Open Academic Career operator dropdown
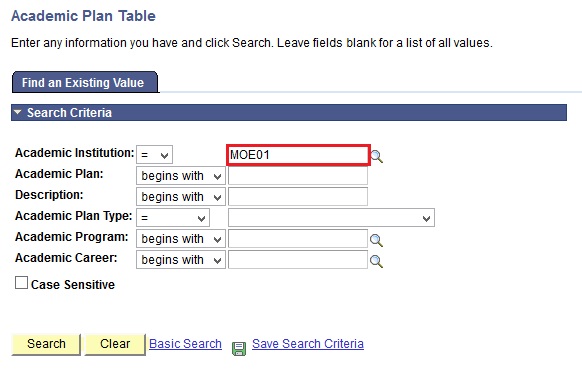582x371 pixels. point(181,260)
